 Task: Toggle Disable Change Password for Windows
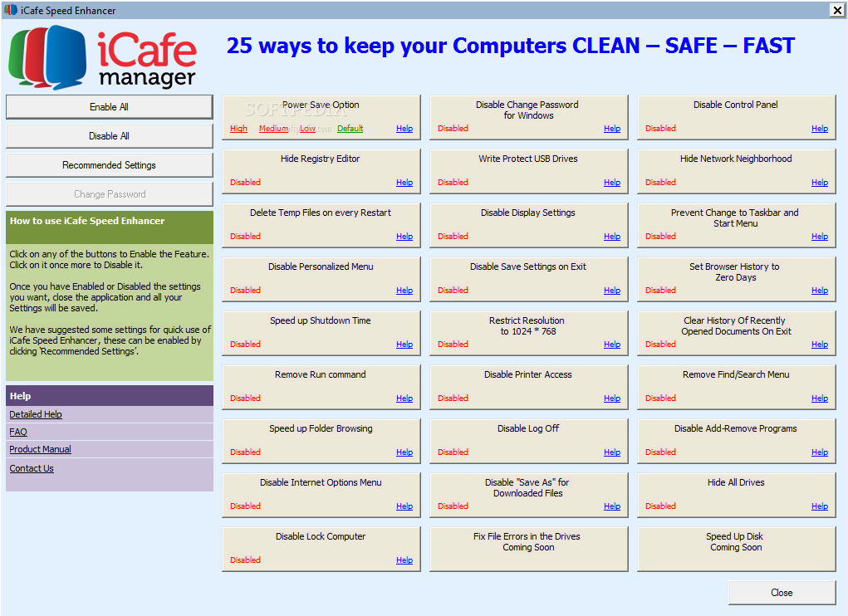[529, 118]
